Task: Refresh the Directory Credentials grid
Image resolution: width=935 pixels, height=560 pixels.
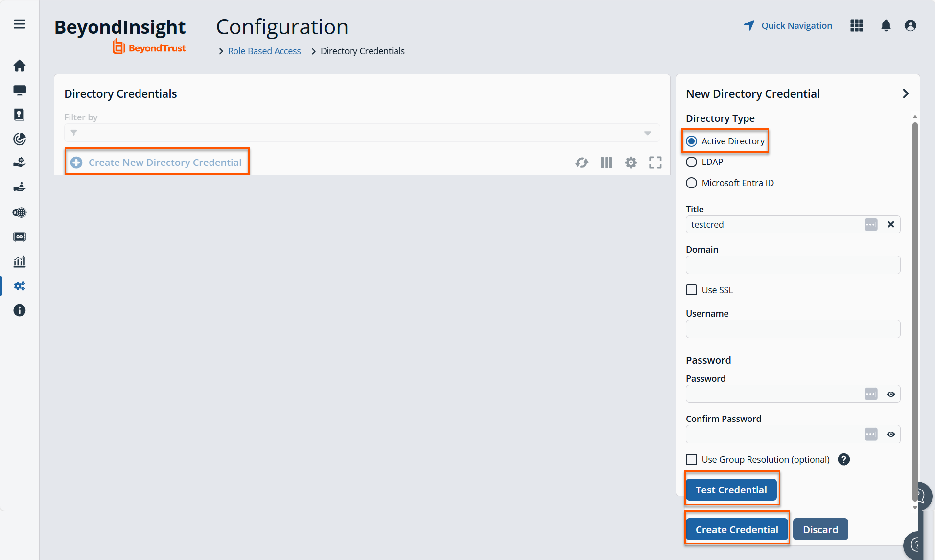Action: pyautogui.click(x=582, y=163)
